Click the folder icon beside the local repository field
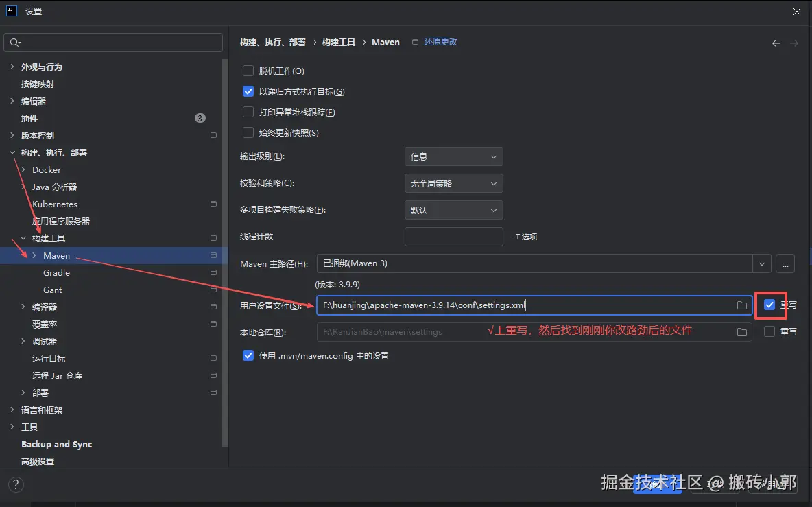The image size is (812, 507). pos(741,332)
